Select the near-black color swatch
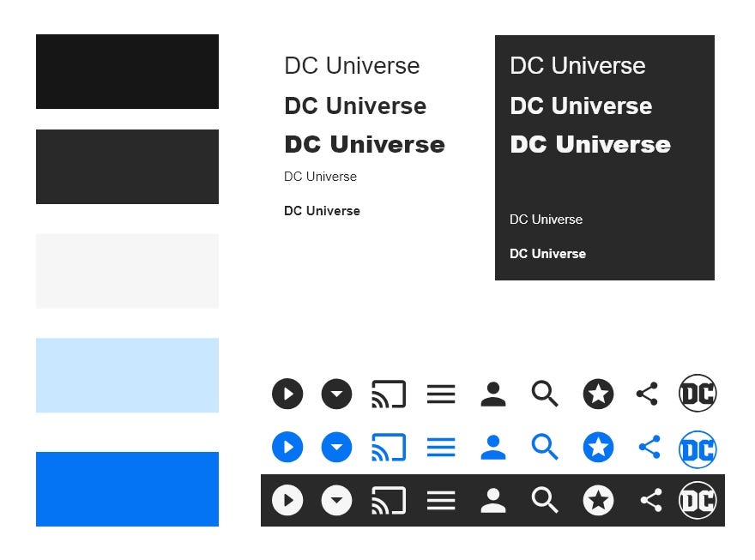755x560 pixels. tap(127, 72)
